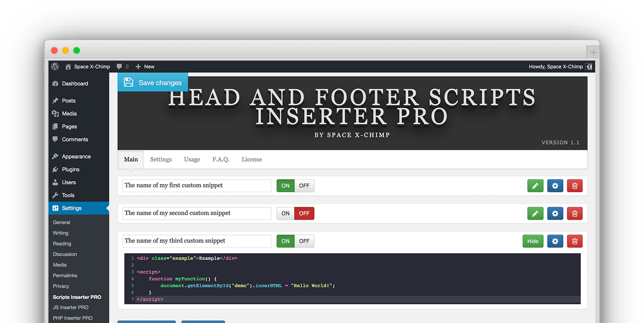Open gear settings for second custom snippet
The width and height of the screenshot is (644, 323).
(555, 214)
